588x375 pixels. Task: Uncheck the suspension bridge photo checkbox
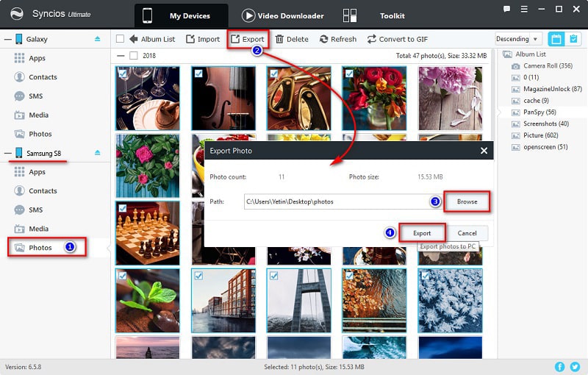pyautogui.click(x=274, y=276)
